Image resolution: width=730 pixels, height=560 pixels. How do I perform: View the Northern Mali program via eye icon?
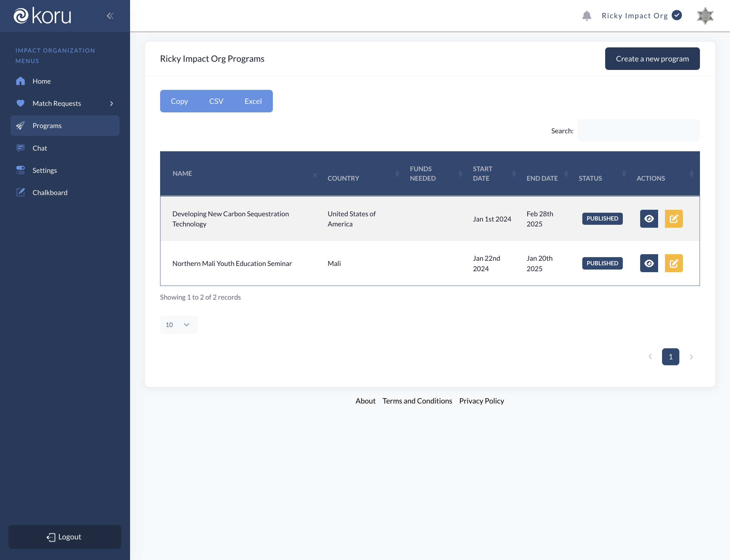tap(649, 263)
